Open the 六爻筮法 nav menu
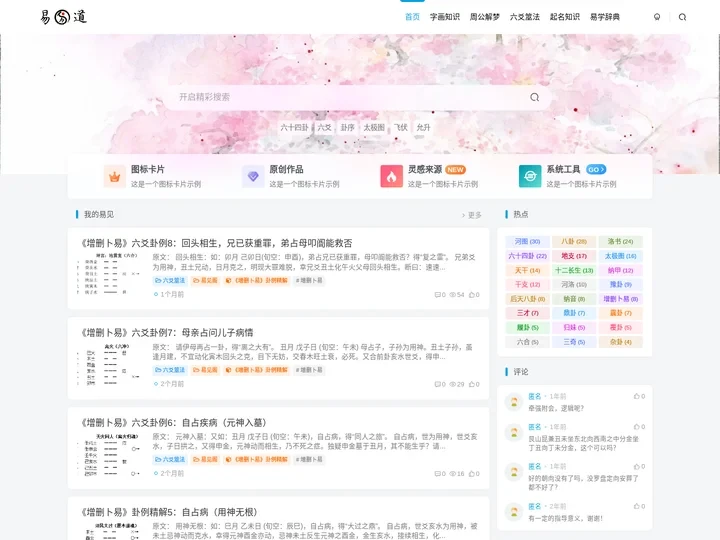Image resolution: width=720 pixels, height=540 pixels. (524, 17)
